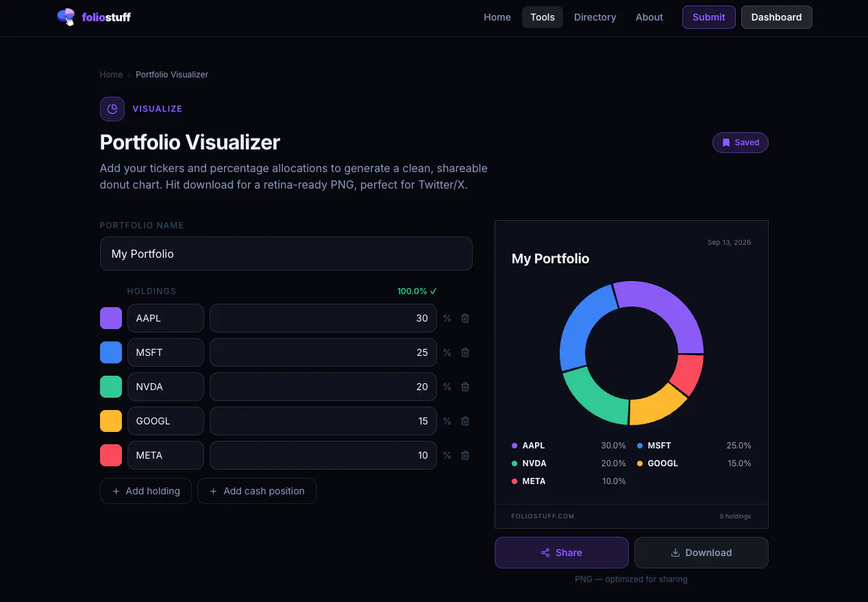Click the Sep 13, 2026 date text
Screen dimensions: 868x602
click(729, 243)
